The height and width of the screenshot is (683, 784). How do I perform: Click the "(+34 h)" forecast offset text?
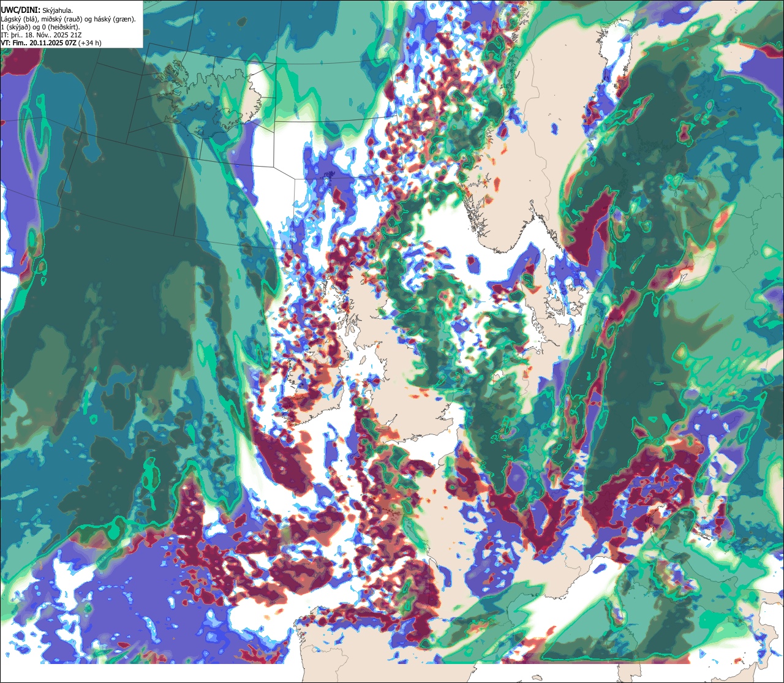point(90,43)
